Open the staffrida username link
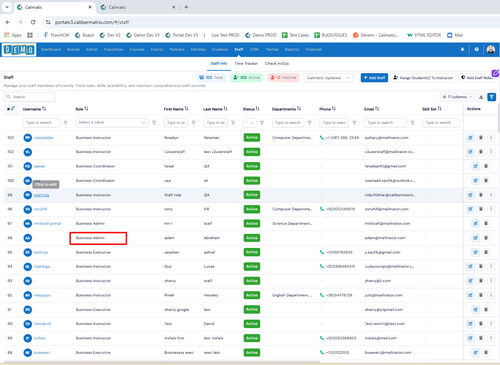The image size is (500, 365). (x=41, y=195)
